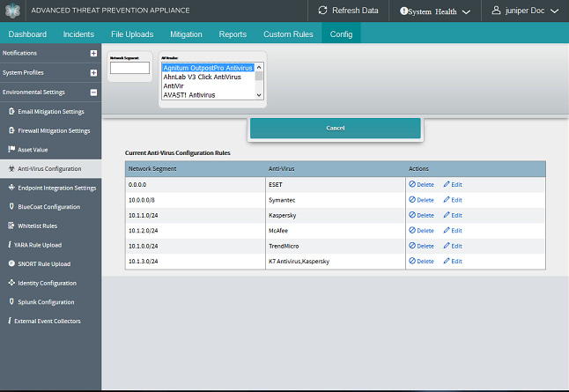569x392 pixels.
Task: Click the YARA Rule Upload info icon
Action: click(10, 245)
